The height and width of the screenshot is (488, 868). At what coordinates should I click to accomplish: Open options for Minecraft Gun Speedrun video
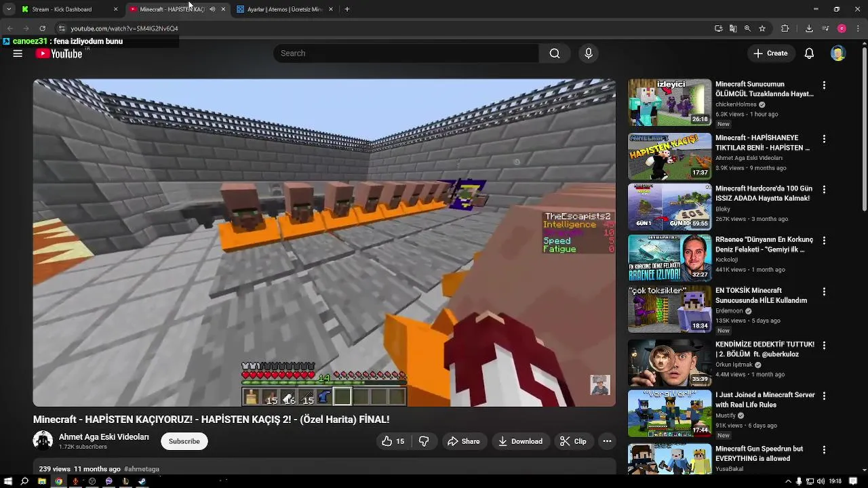[x=824, y=449]
